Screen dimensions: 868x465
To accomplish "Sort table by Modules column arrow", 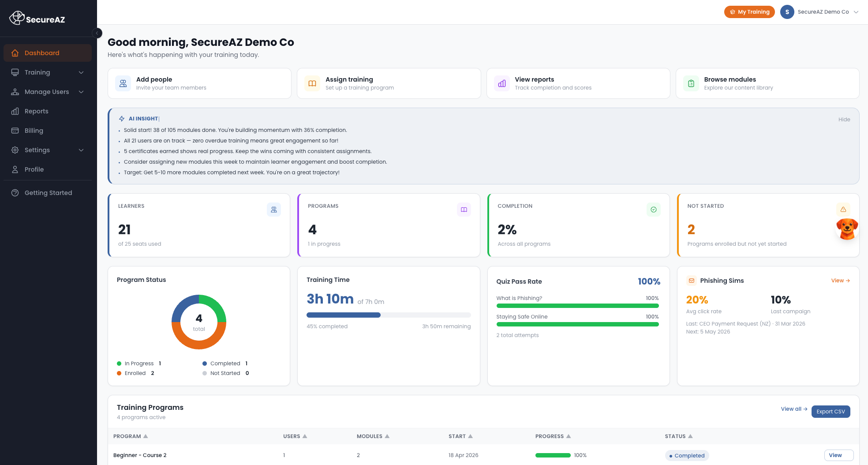I will (x=387, y=436).
